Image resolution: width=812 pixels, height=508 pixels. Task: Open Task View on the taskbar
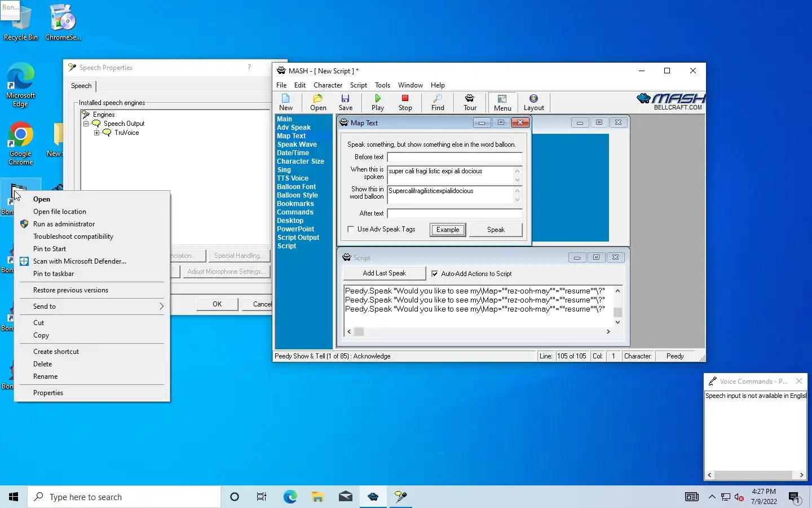pyautogui.click(x=262, y=497)
